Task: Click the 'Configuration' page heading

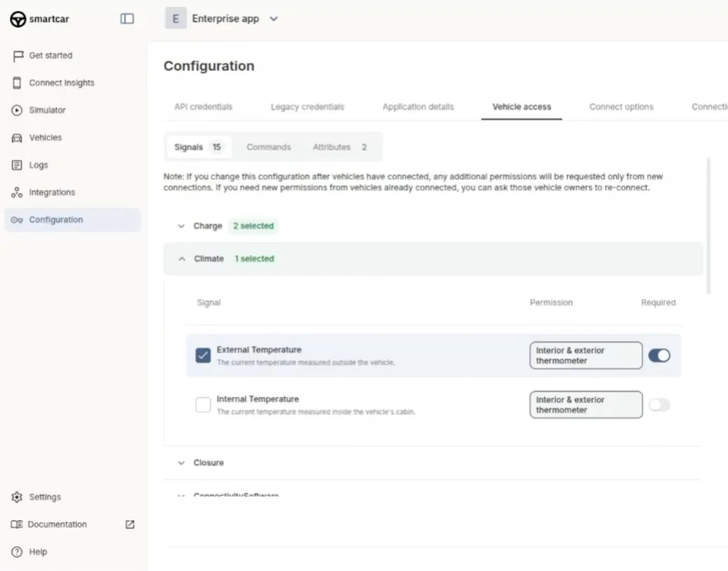Action: (209, 66)
